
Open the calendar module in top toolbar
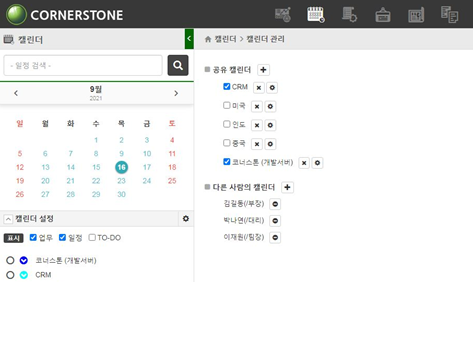[x=316, y=15]
